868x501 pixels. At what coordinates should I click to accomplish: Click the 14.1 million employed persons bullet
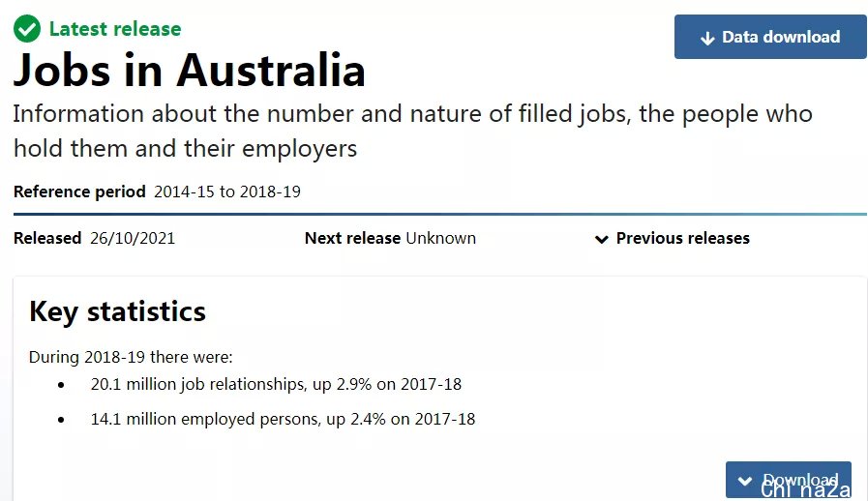click(x=283, y=419)
